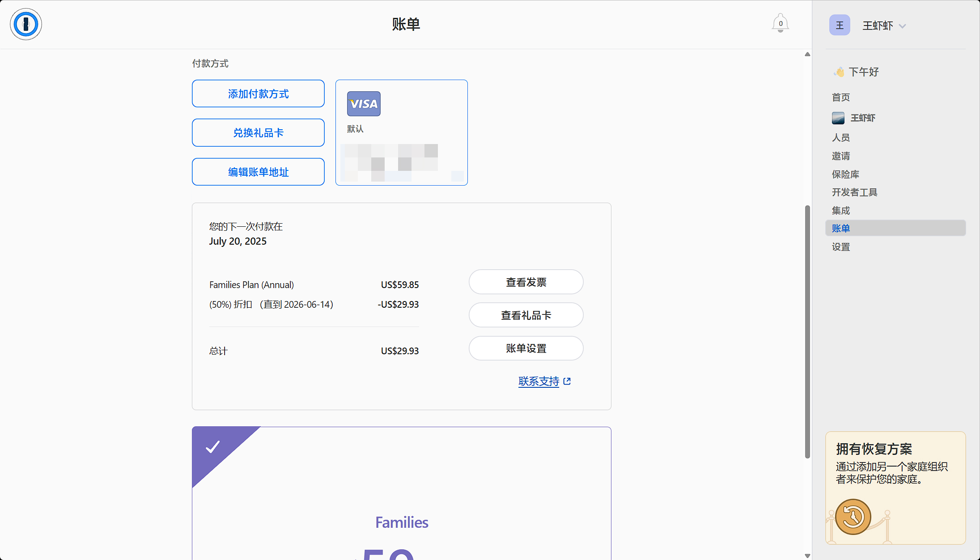Select 账单 in the sidebar
This screenshot has height=560, width=980.
coord(895,228)
